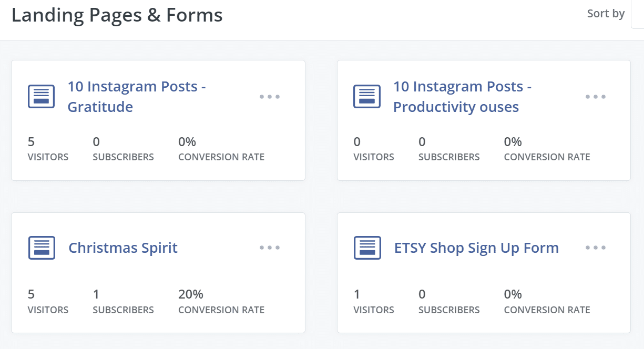Select the Christmas Spirit card
The image size is (644, 349).
(158, 273)
